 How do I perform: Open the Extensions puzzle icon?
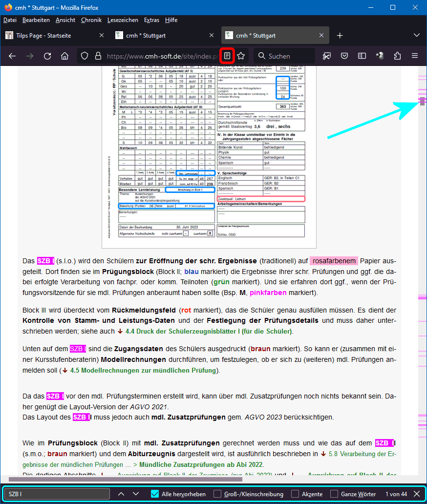click(x=397, y=56)
